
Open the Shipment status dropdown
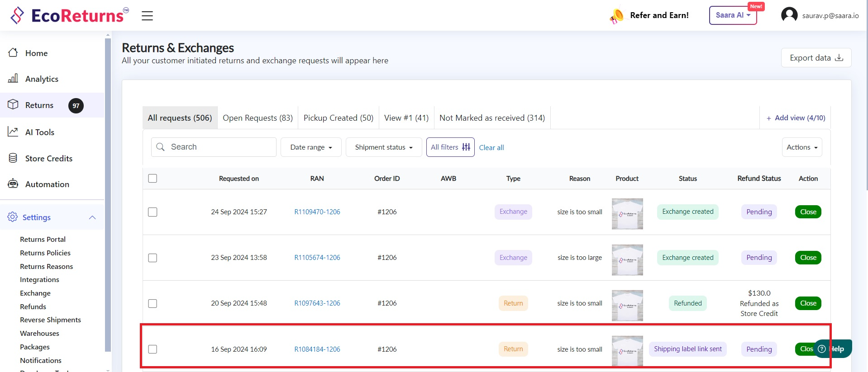pyautogui.click(x=383, y=147)
